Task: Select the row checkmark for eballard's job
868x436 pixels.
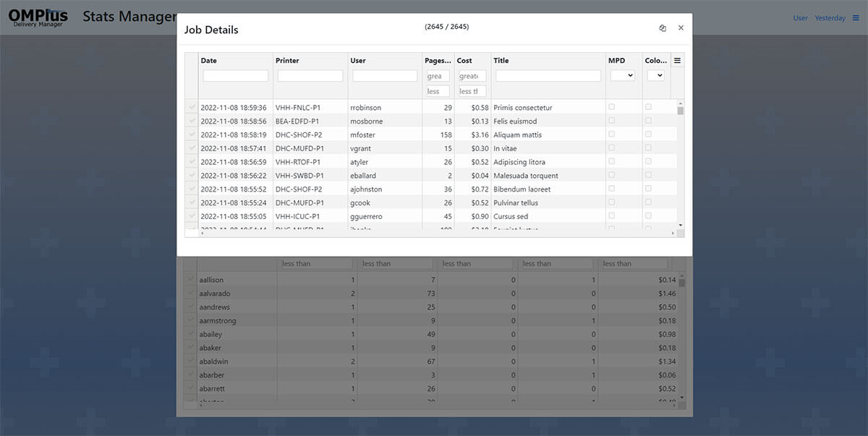Action: [x=192, y=175]
